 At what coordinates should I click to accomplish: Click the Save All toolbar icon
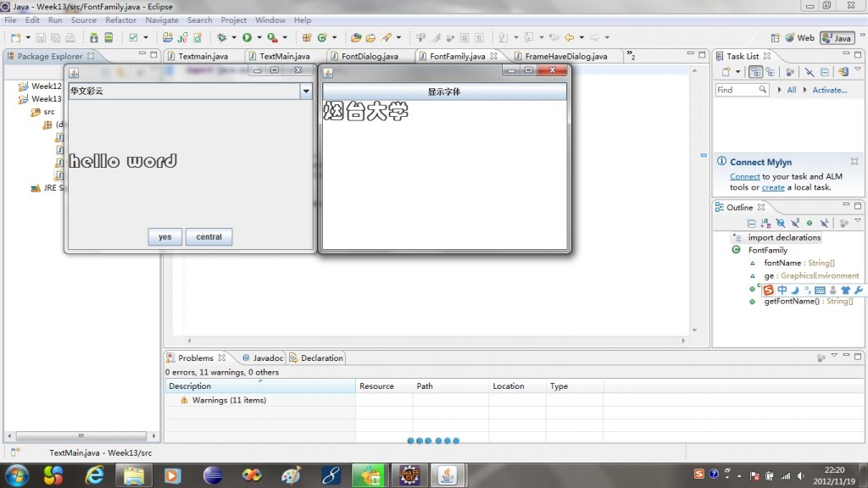pyautogui.click(x=55, y=37)
